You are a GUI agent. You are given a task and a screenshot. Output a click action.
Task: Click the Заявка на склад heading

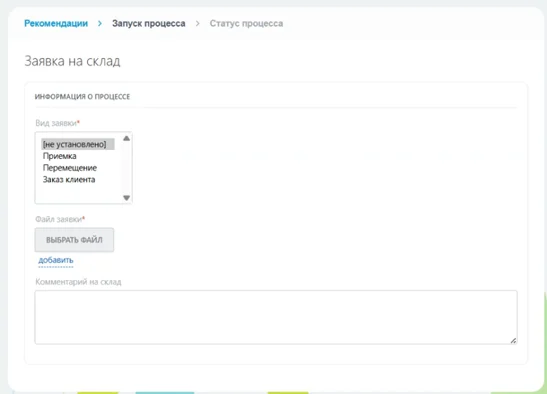[x=72, y=61]
